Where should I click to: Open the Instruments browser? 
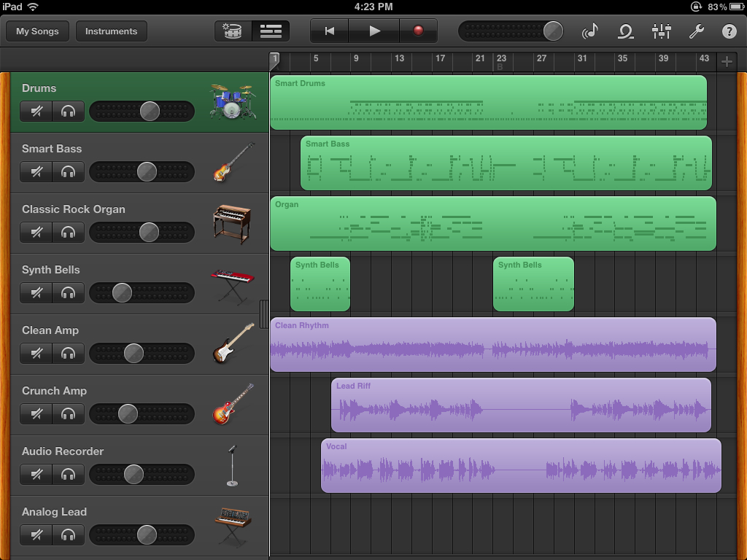pyautogui.click(x=111, y=31)
